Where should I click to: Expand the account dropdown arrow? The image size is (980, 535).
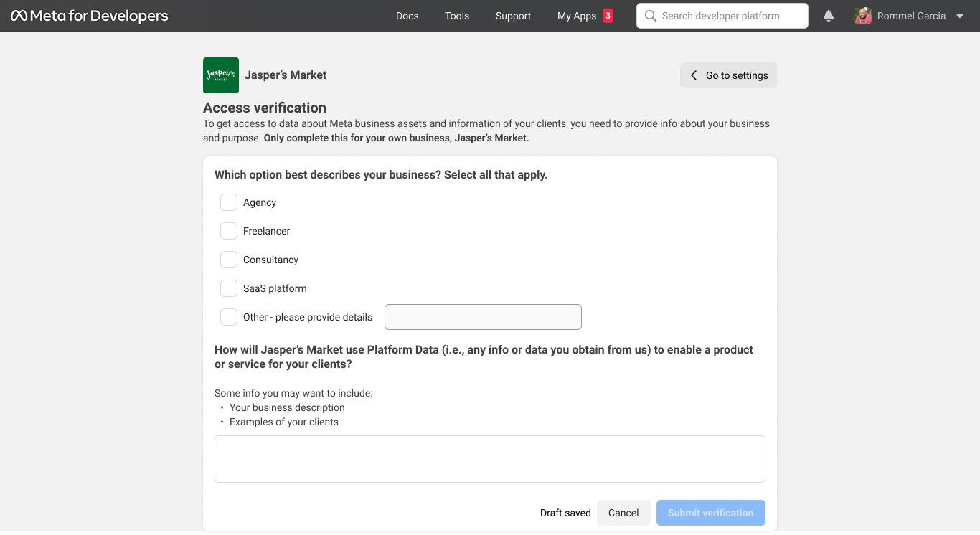960,16
